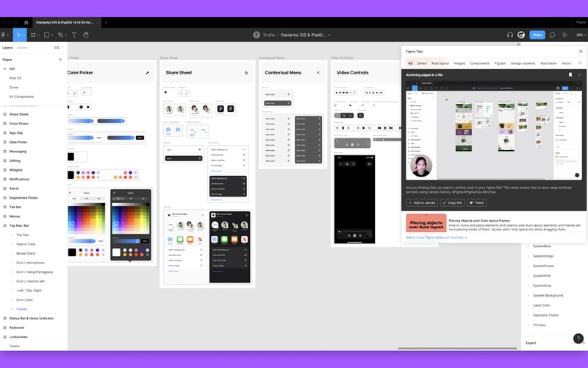
Task: Select the Rectangle shape tool
Action: tap(46, 35)
